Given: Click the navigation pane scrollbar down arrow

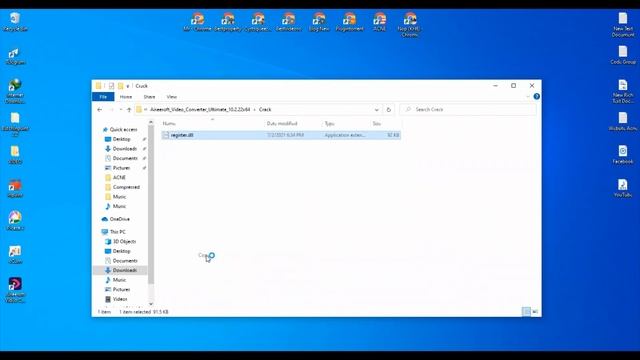Looking at the screenshot, I should (151, 304).
